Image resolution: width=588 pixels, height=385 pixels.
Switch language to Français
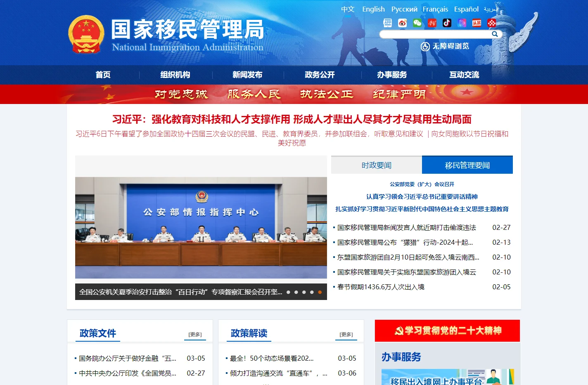pyautogui.click(x=435, y=9)
